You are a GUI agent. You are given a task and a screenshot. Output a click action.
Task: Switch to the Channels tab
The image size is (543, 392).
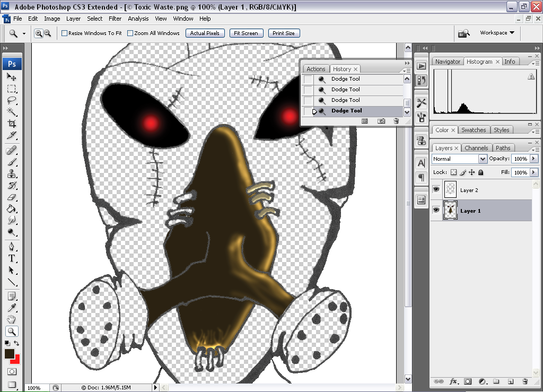click(476, 147)
